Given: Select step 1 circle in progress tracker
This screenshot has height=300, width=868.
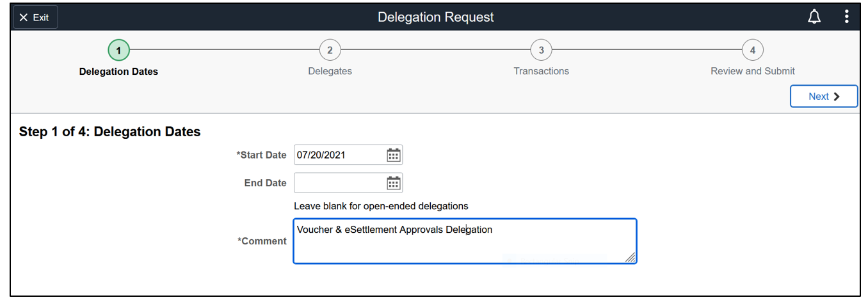Looking at the screenshot, I should (x=118, y=50).
